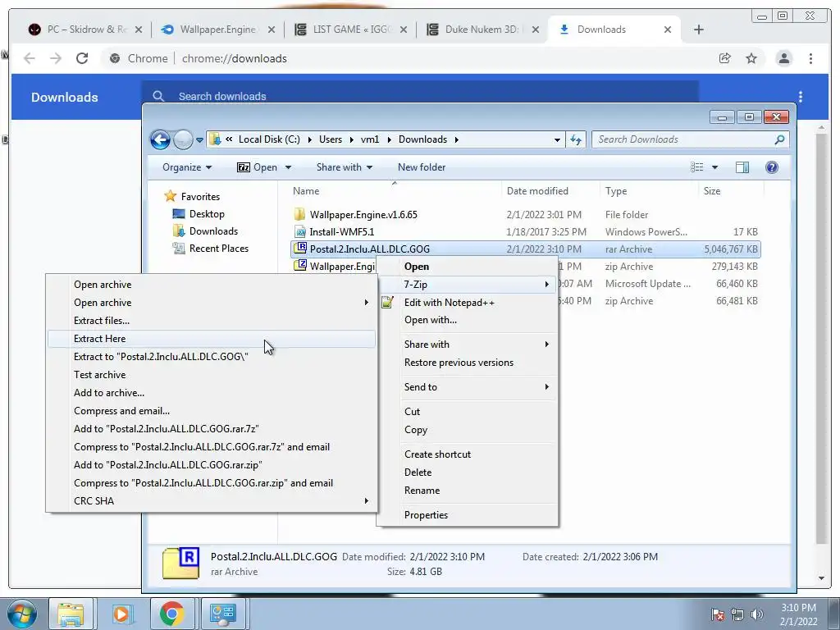Click New folder in toolbar
Viewport: 840px width, 630px height.
click(422, 167)
